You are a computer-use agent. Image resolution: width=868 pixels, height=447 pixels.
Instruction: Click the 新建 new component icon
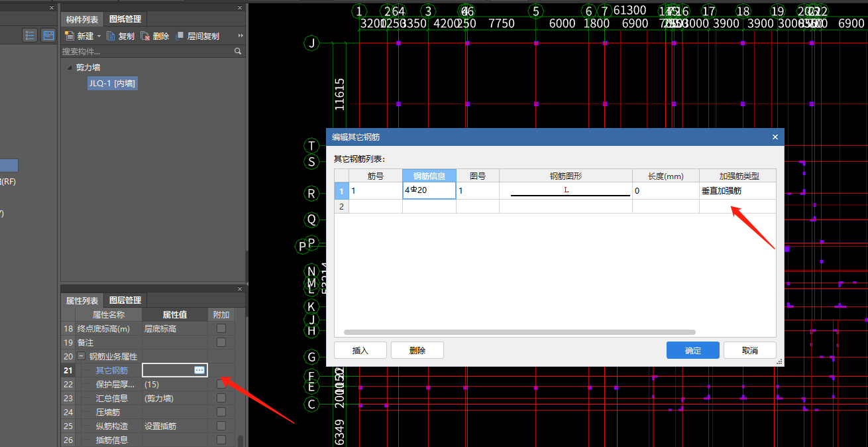[x=68, y=36]
